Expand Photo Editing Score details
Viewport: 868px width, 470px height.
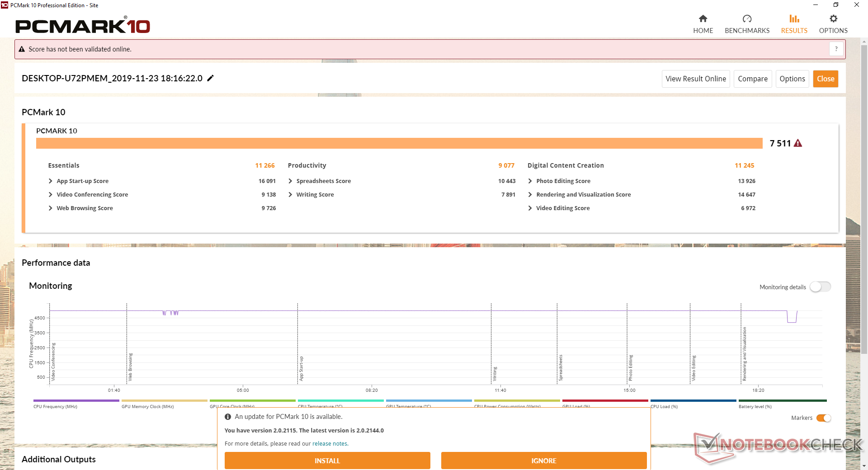click(x=530, y=181)
